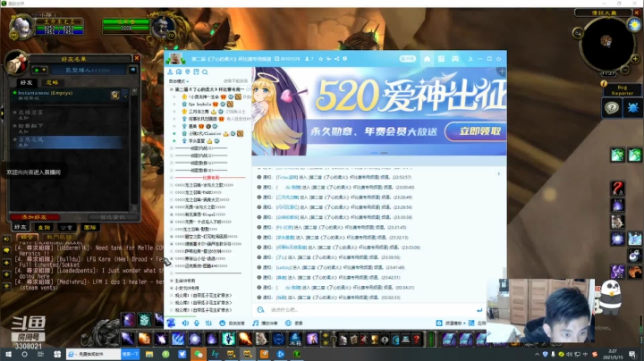Expand the red 比赛专用 channel node

click(x=171, y=178)
